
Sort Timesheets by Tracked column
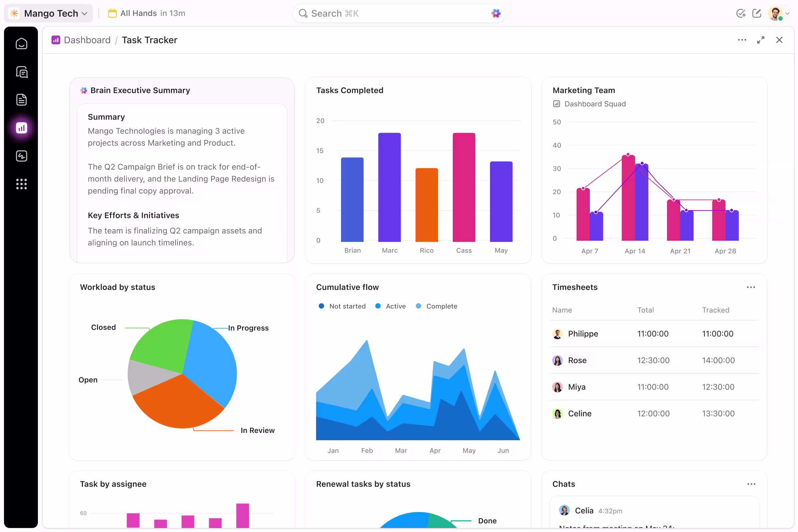716,310
